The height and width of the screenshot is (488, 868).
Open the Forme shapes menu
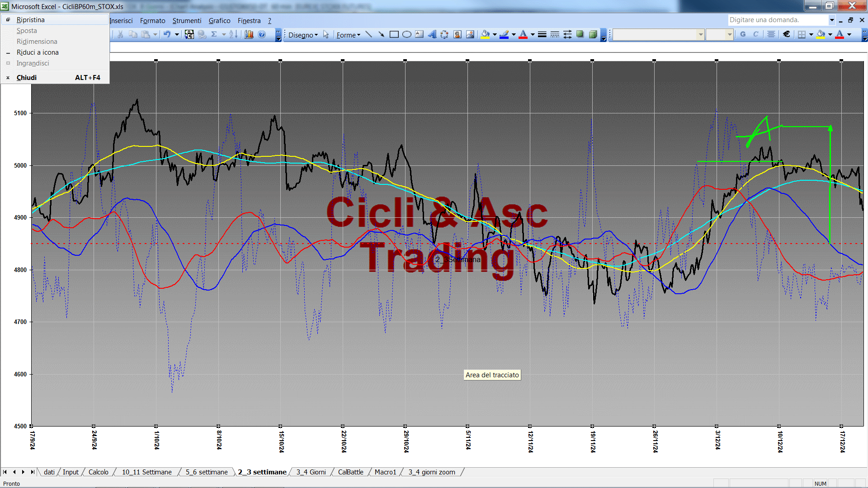(x=348, y=35)
